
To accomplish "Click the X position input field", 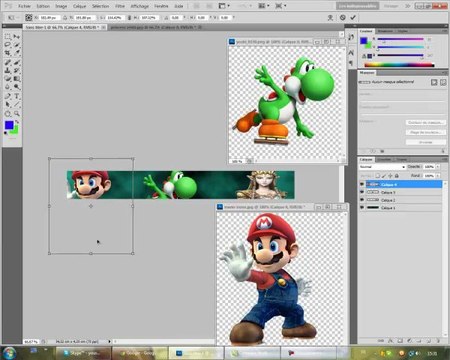I will [x=49, y=17].
